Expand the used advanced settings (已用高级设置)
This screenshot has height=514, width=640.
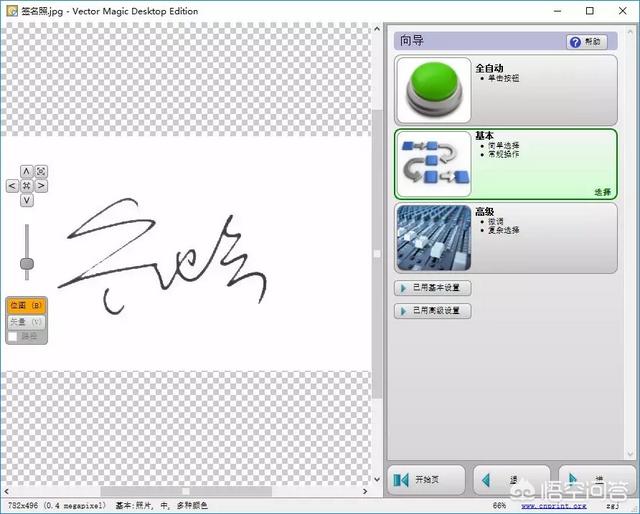pyautogui.click(x=433, y=311)
